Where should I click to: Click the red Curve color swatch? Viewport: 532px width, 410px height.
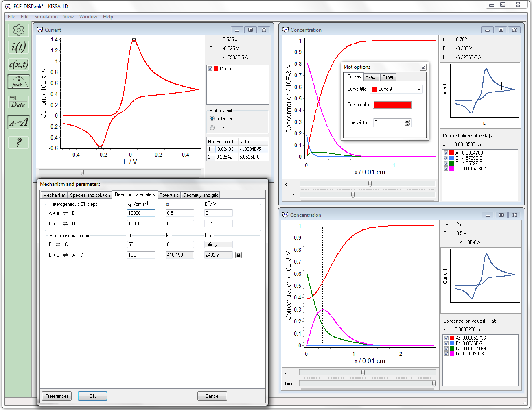pyautogui.click(x=392, y=105)
